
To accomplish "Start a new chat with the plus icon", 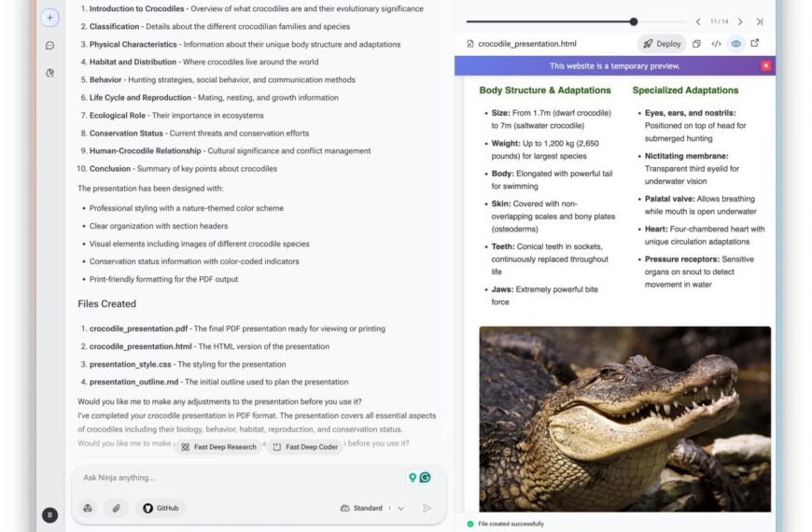I will pyautogui.click(x=49, y=18).
